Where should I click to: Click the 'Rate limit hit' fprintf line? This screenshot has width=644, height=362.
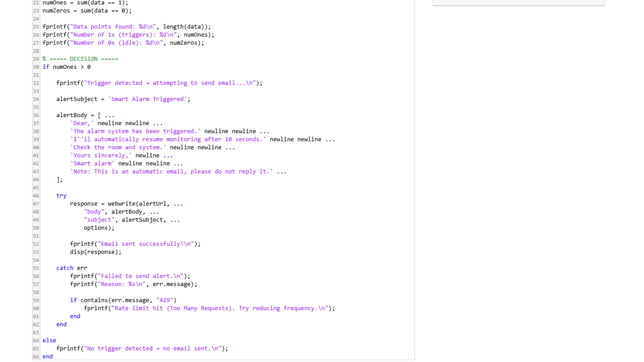point(209,308)
